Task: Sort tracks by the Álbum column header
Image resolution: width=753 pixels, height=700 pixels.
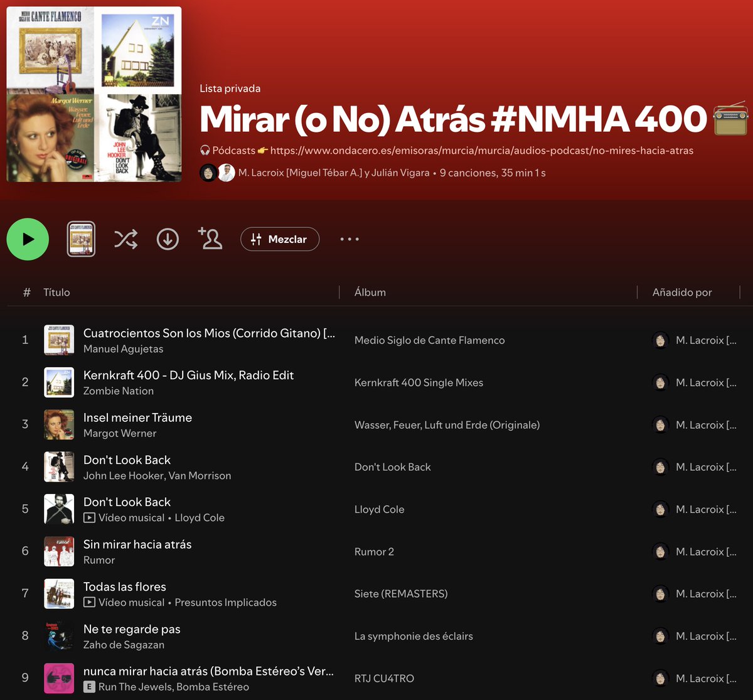Action: click(x=370, y=292)
